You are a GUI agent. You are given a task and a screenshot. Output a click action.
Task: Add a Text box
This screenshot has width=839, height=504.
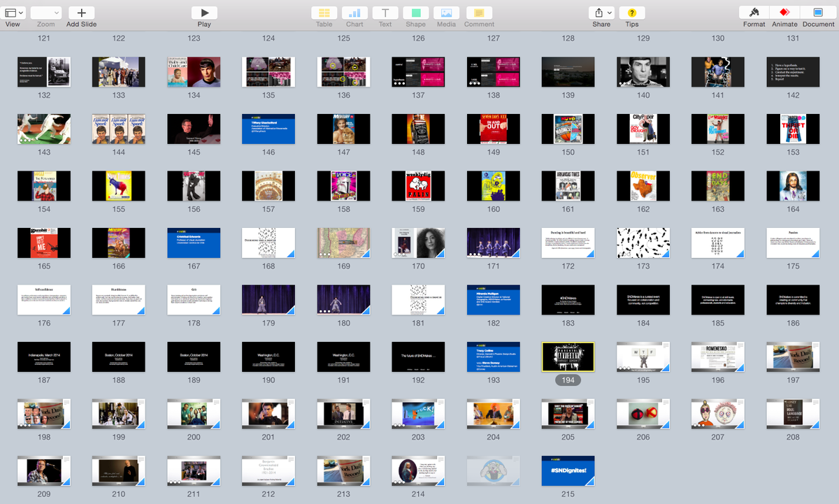pos(385,13)
